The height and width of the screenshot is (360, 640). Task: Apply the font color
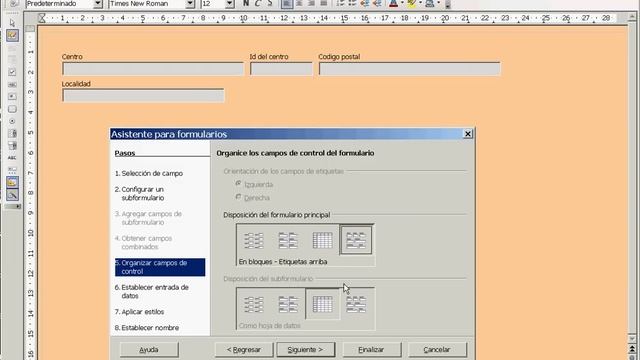[x=393, y=3]
